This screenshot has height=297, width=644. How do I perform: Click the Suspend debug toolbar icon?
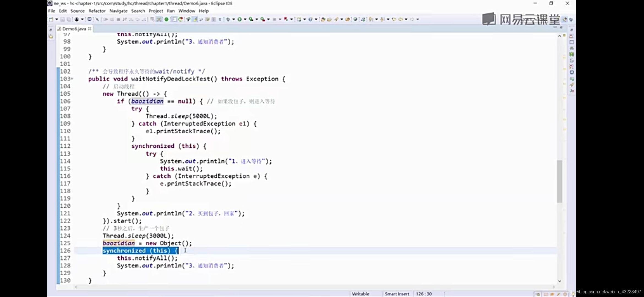pyautogui.click(x=112, y=19)
